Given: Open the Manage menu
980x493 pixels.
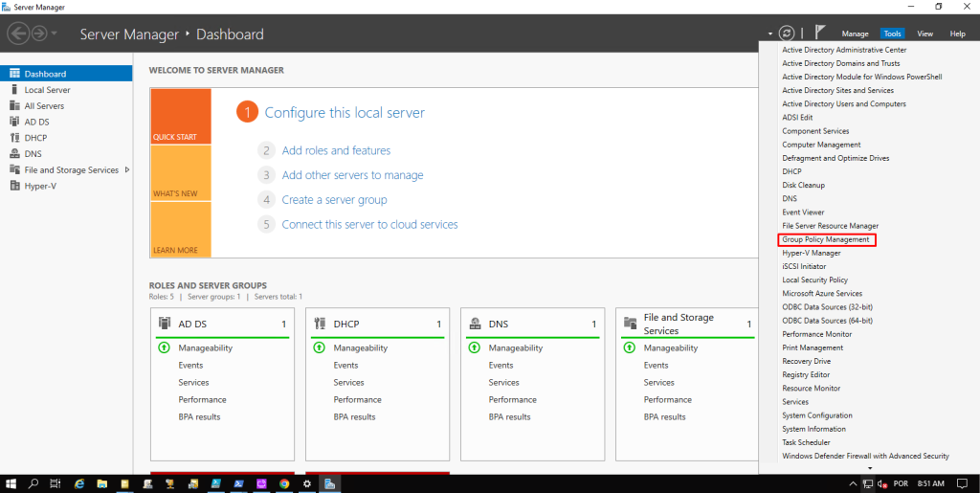Looking at the screenshot, I should (x=855, y=34).
